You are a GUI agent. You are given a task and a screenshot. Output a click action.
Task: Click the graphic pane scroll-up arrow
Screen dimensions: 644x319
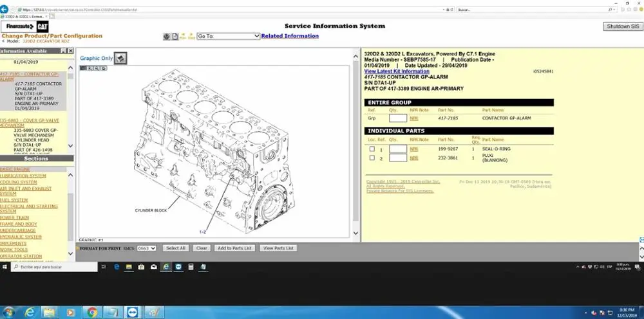pyautogui.click(x=355, y=56)
